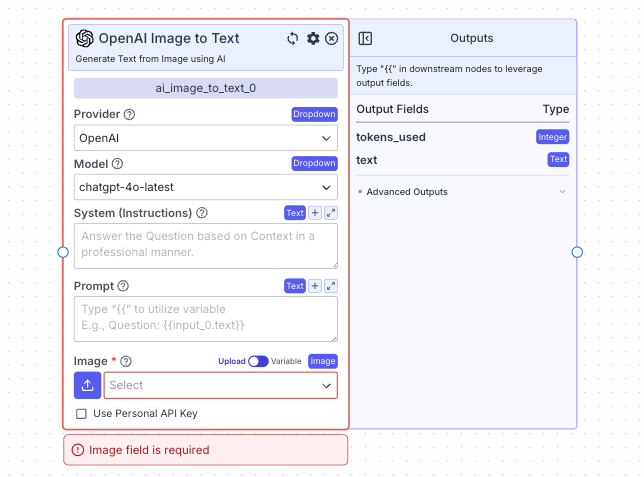Click the OpenAI logo icon in node header

tap(85, 39)
